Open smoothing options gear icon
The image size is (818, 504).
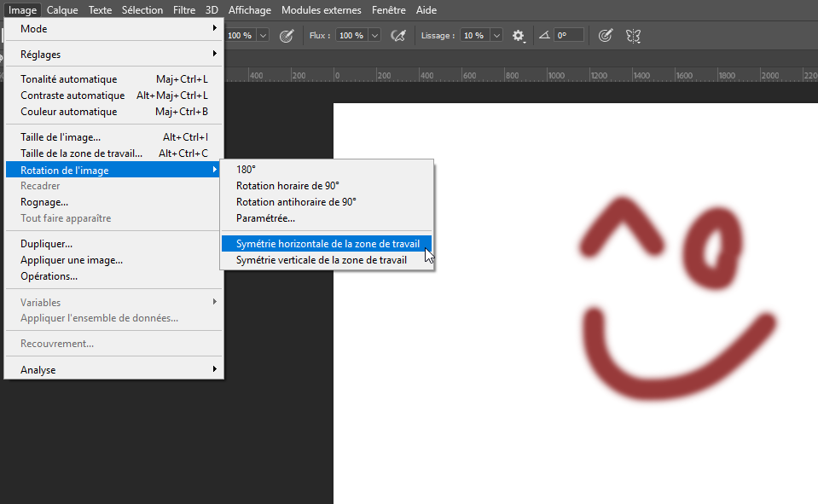click(518, 36)
